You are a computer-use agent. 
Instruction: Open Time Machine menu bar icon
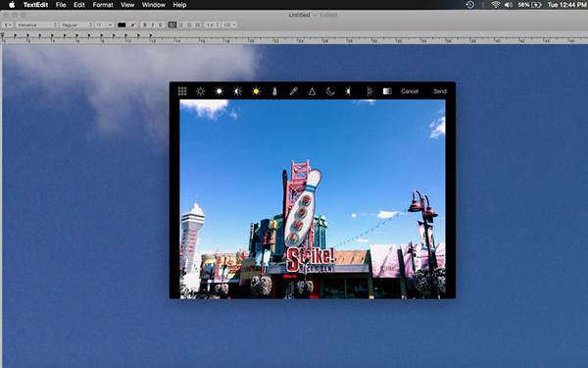tap(469, 5)
